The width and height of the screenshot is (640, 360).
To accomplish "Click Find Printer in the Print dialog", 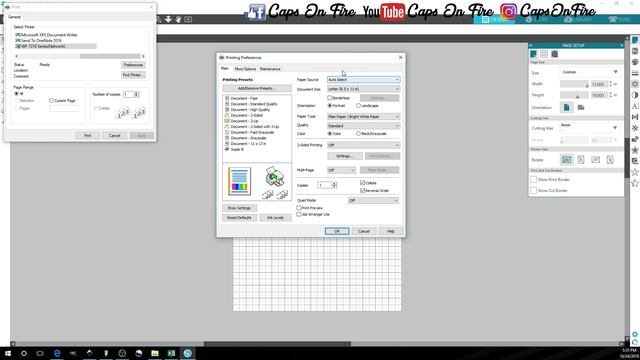I will [x=133, y=75].
